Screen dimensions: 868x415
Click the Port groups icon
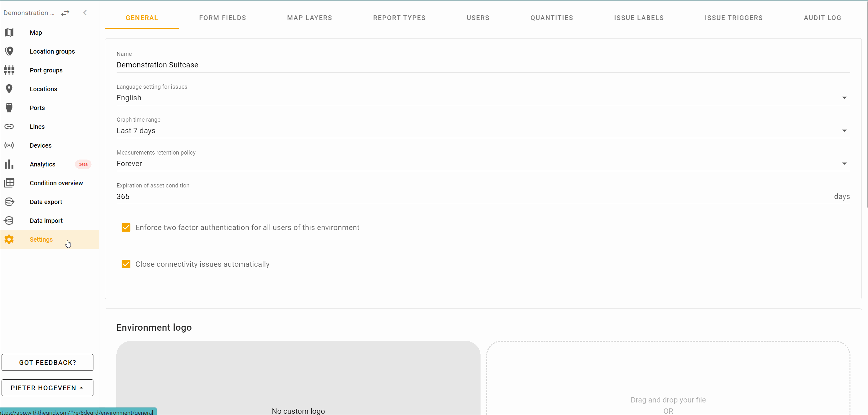[x=9, y=70]
